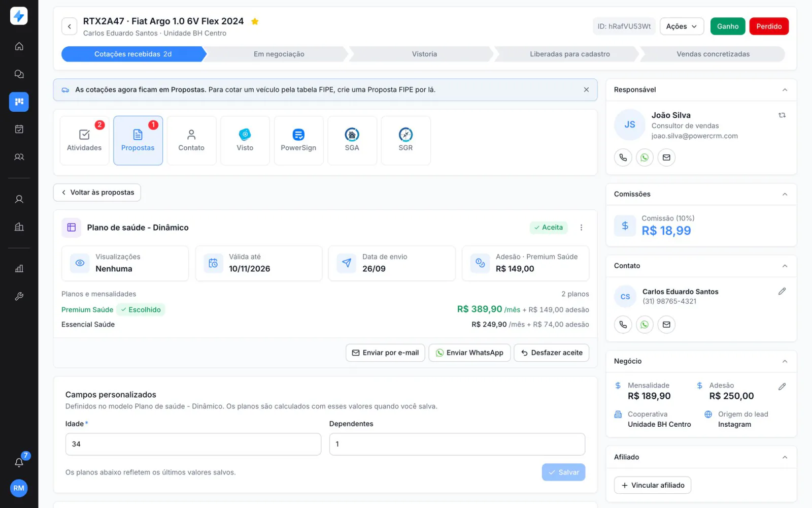The height and width of the screenshot is (508, 812).
Task: Open the wrench settings sidebar icon
Action: coord(19,296)
